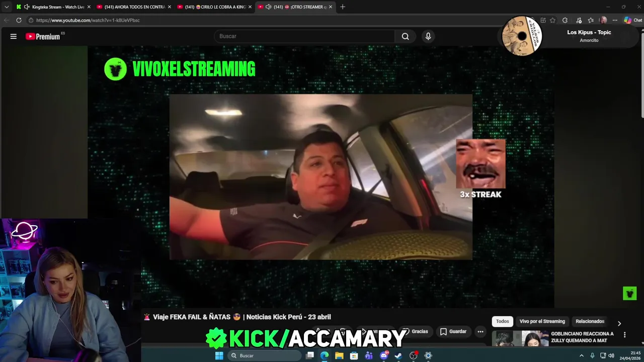Click the system tray microphone icon

[592, 355]
